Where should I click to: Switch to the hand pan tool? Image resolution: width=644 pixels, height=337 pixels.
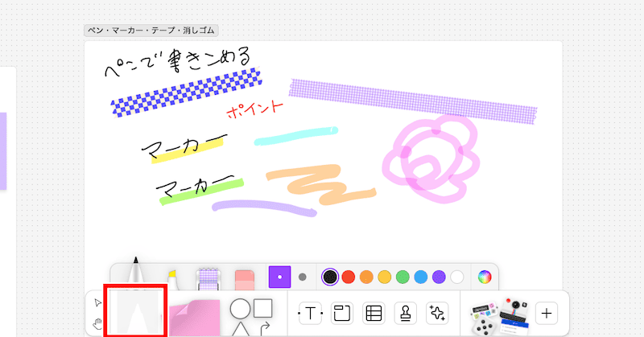(x=98, y=323)
